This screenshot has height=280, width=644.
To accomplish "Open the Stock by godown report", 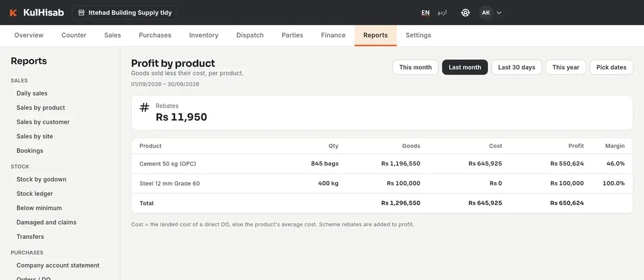I will pyautogui.click(x=42, y=179).
